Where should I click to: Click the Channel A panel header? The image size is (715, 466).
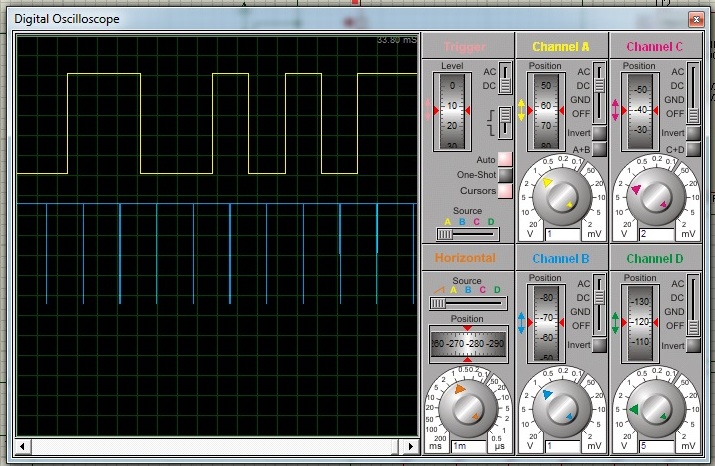coord(562,46)
